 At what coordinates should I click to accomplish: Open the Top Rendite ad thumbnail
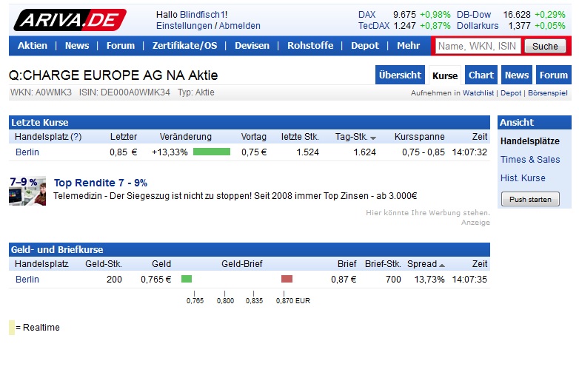pos(27,191)
